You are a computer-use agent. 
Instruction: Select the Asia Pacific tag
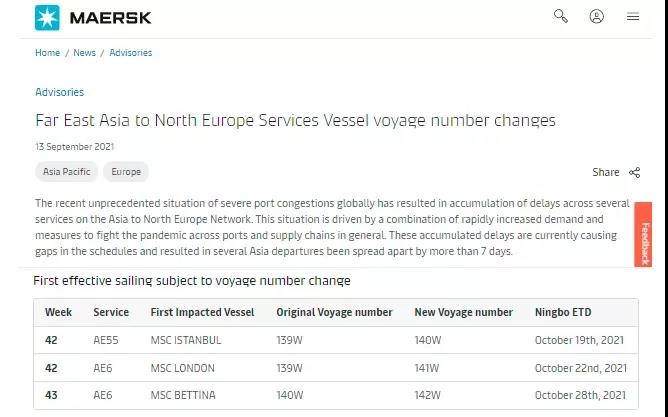click(65, 172)
